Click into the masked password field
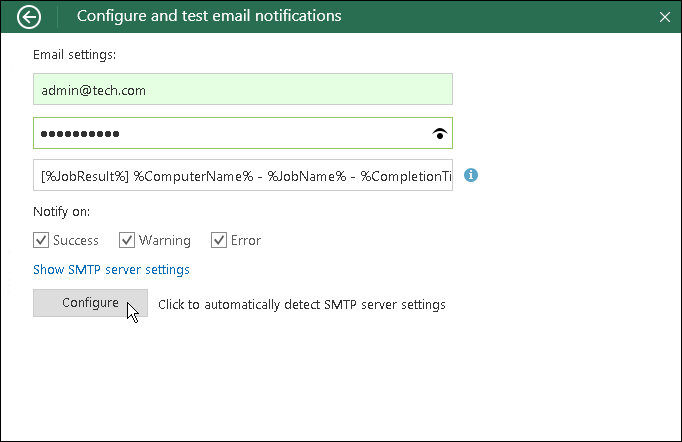Viewport: 682px width, 442px height. coord(225,133)
